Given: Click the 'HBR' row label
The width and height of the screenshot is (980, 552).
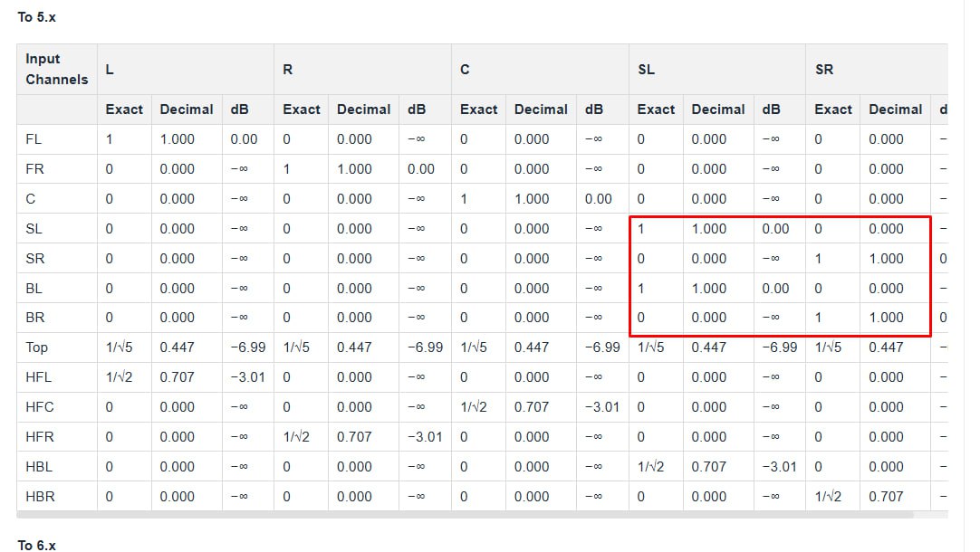Looking at the screenshot, I should pos(40,497).
